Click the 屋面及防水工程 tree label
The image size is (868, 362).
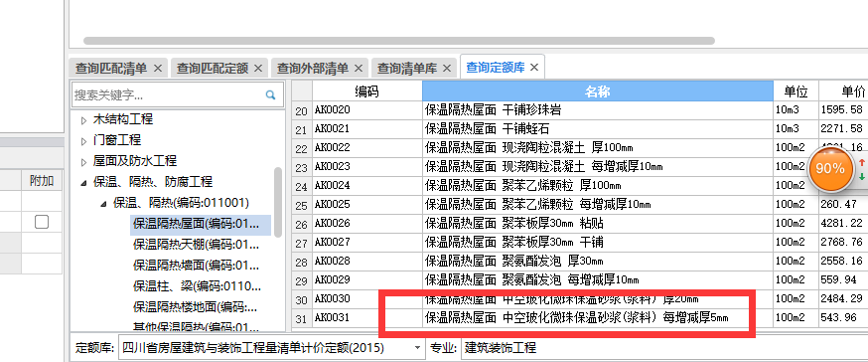[x=135, y=161]
